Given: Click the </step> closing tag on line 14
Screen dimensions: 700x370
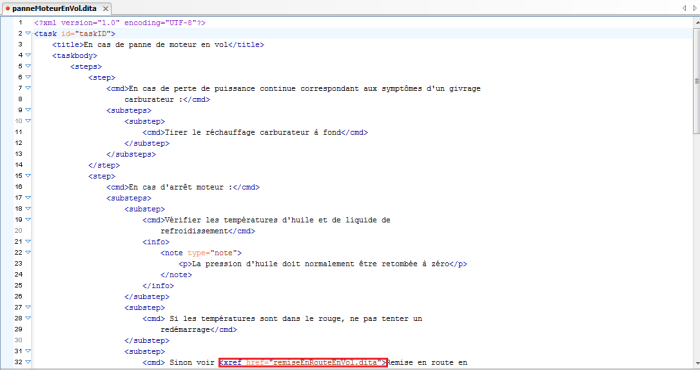Looking at the screenshot, I should [104, 165].
